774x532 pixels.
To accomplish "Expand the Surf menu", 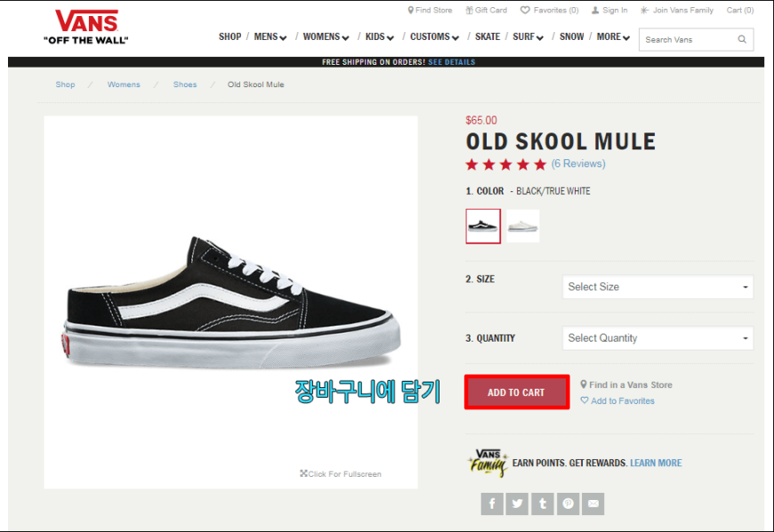I will click(528, 36).
